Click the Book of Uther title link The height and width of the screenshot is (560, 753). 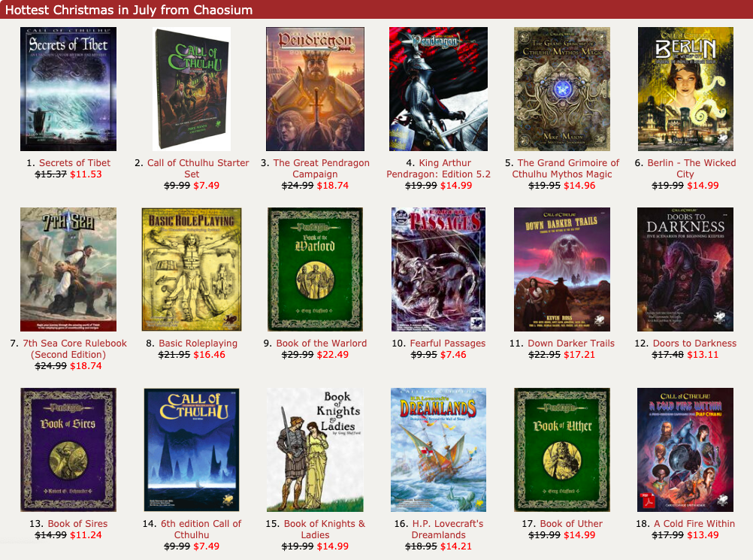[571, 524]
